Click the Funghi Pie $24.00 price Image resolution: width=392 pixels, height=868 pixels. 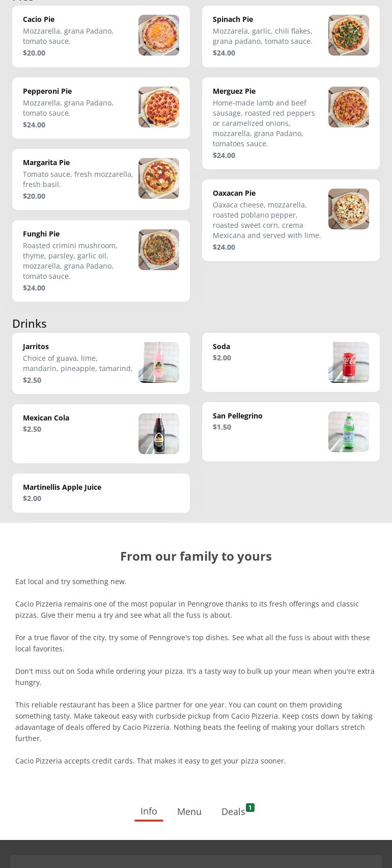pos(34,288)
